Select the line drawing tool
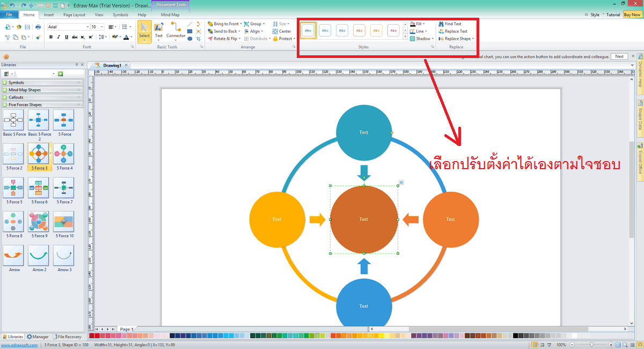The height and width of the screenshot is (349, 644). (189, 24)
